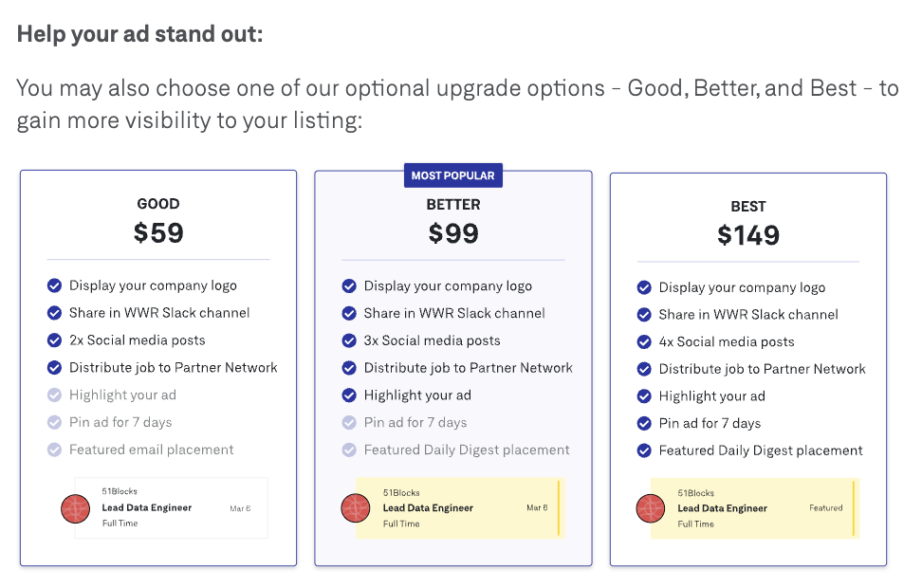Click 2x Social media posts feature text
This screenshot has width=922, height=588.
tap(138, 340)
